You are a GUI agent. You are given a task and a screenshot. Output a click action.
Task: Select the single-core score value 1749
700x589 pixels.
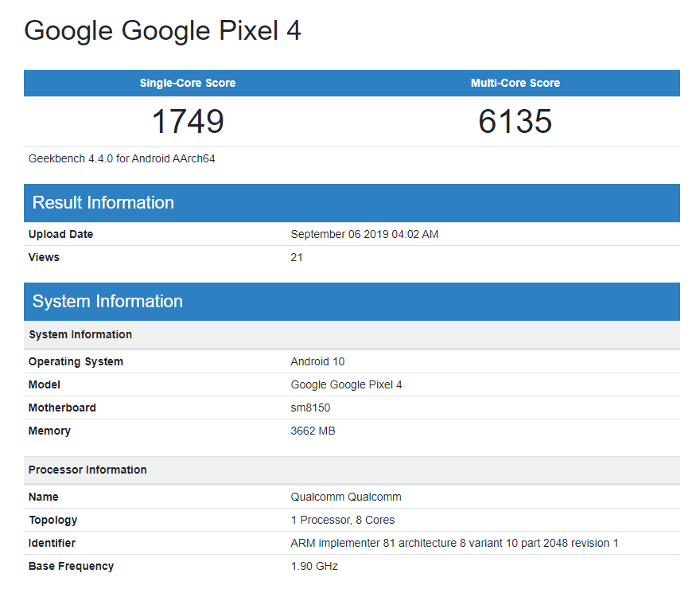point(188,122)
